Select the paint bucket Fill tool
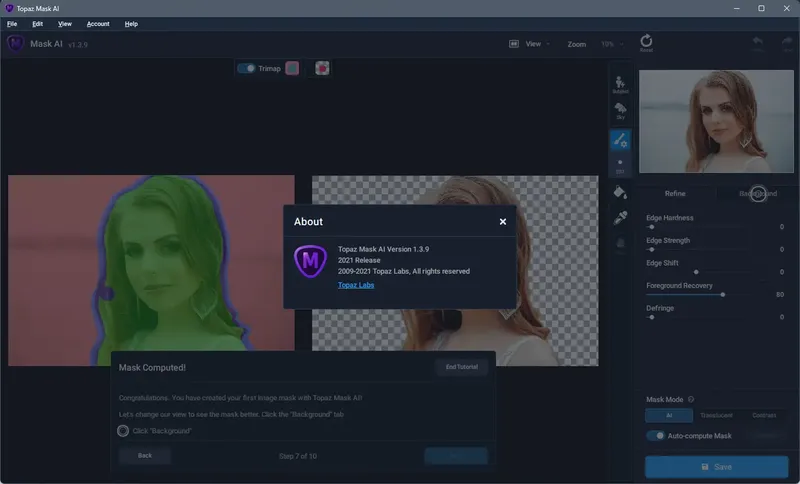This screenshot has height=484, width=800. (x=620, y=192)
